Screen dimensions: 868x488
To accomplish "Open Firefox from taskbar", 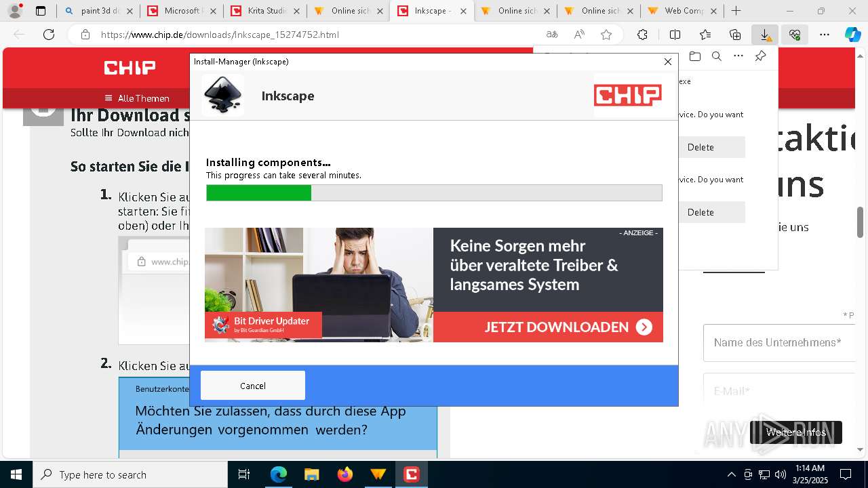I will [x=344, y=474].
